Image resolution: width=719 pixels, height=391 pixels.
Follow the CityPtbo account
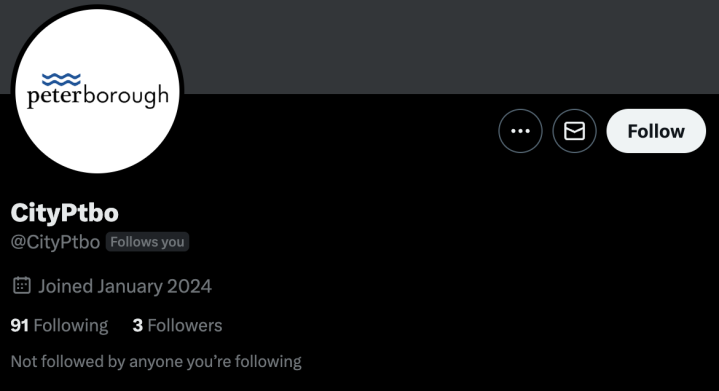coord(656,131)
